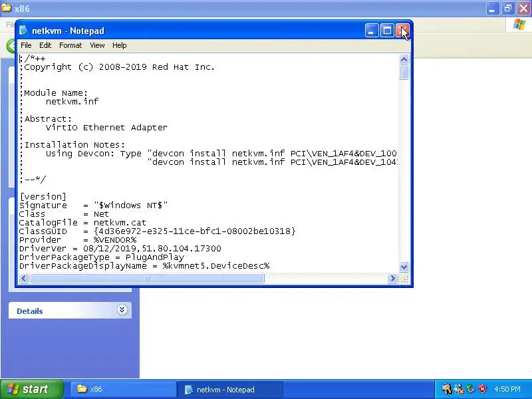Click the vertical scrollbar up arrow
Image resolution: width=532 pixels, height=399 pixels.
tap(404, 60)
